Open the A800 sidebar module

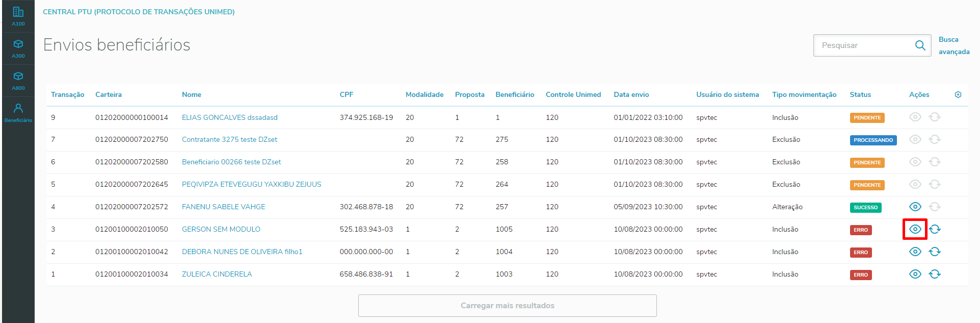(x=18, y=81)
